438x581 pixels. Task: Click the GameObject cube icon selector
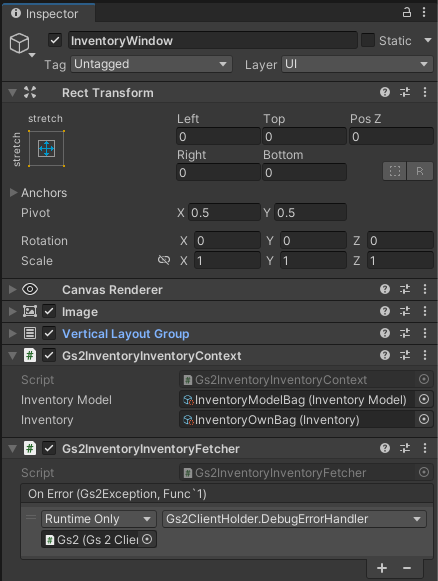tap(20, 43)
